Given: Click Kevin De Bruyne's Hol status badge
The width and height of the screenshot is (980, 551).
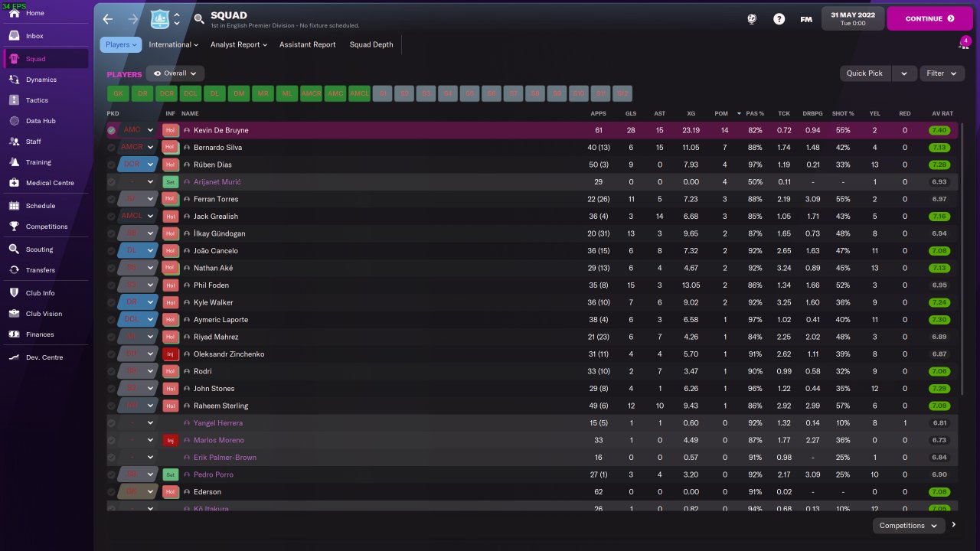Looking at the screenshot, I should [171, 130].
